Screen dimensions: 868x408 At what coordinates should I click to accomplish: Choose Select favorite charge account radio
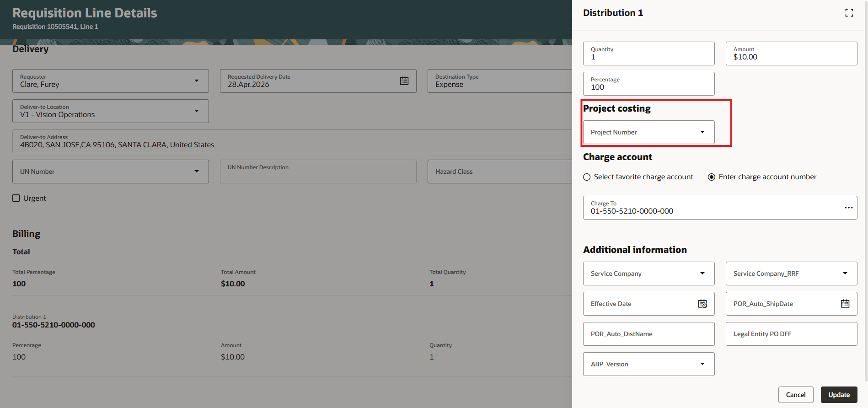coord(587,177)
